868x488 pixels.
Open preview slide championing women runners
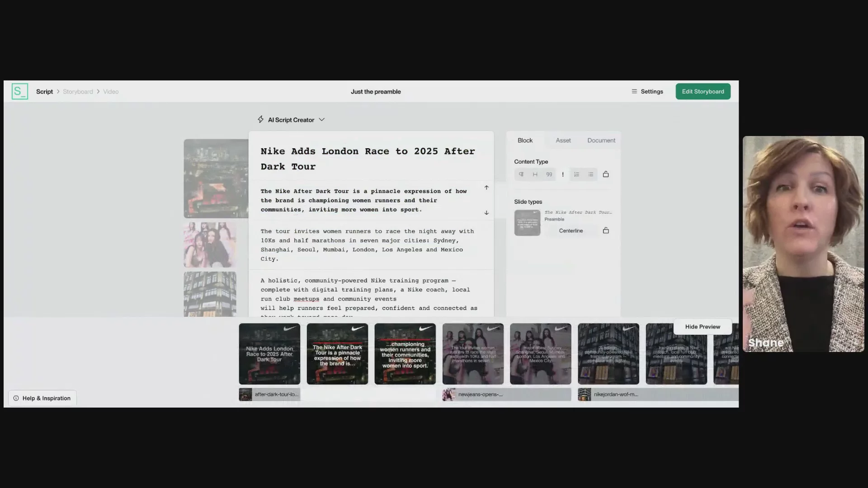point(405,354)
